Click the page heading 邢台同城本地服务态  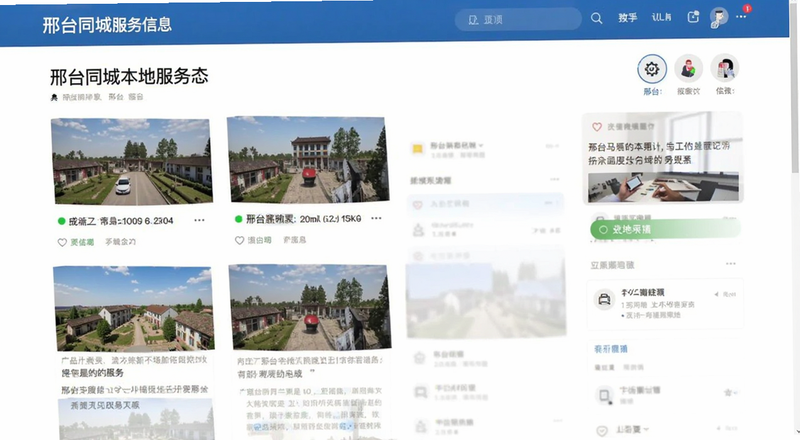(x=129, y=77)
